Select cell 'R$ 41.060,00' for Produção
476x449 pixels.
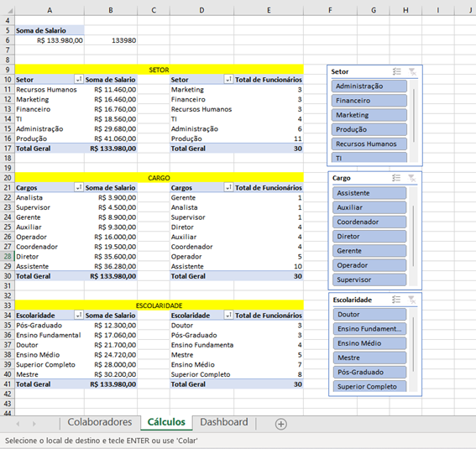(x=111, y=138)
